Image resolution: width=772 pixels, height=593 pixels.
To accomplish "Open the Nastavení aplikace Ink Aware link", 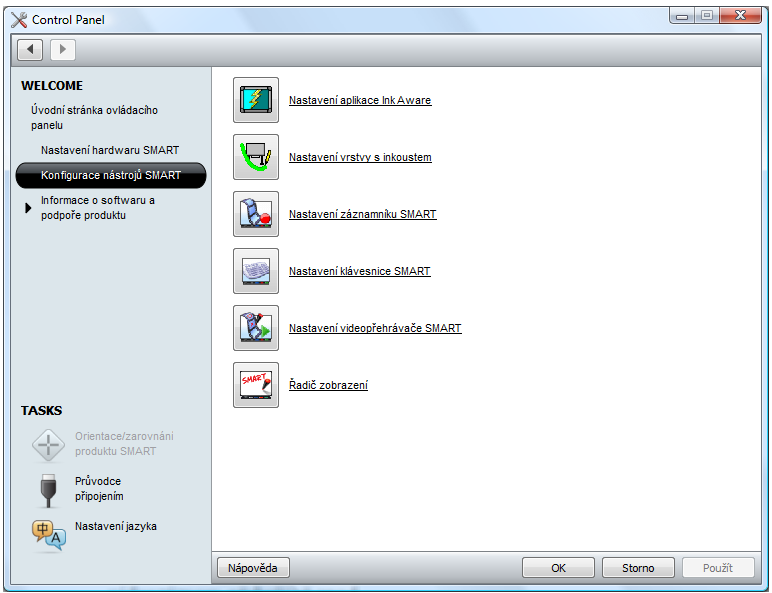I will pos(360,100).
